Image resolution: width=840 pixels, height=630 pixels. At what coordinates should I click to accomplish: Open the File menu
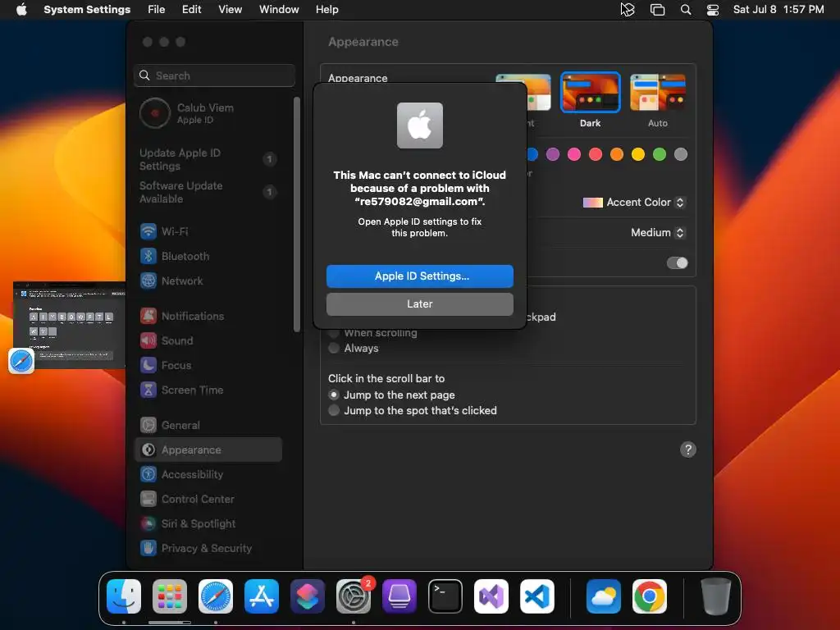(x=157, y=10)
